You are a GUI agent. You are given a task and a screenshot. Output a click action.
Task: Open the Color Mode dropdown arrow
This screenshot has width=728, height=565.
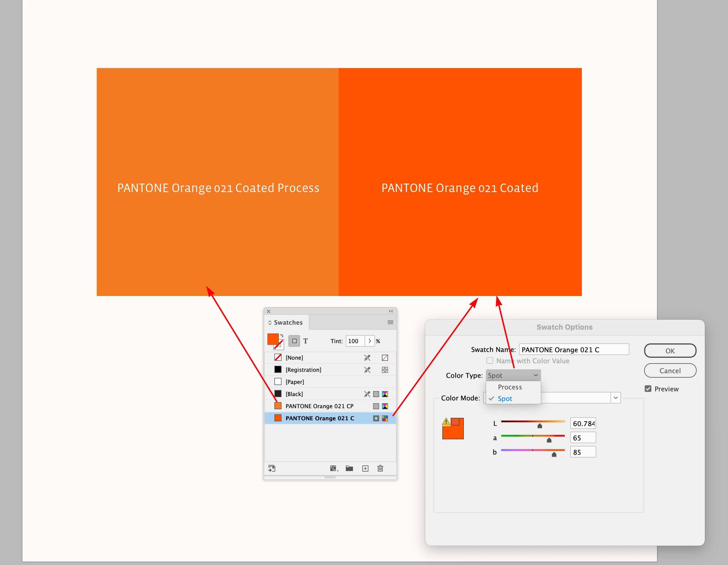pyautogui.click(x=616, y=398)
